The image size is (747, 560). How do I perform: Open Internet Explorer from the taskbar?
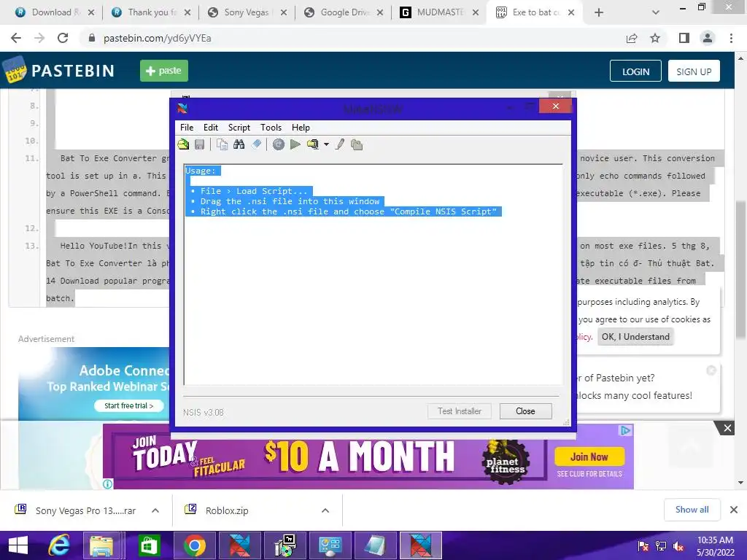[59, 545]
